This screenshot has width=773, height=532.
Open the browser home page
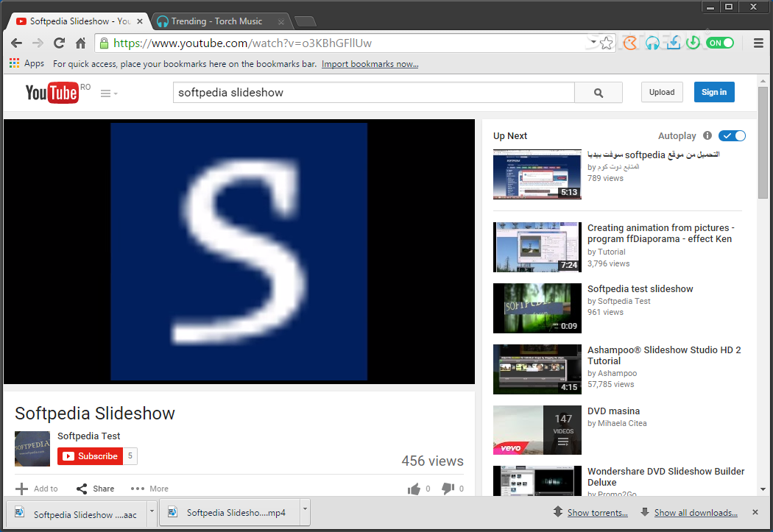pos(81,43)
